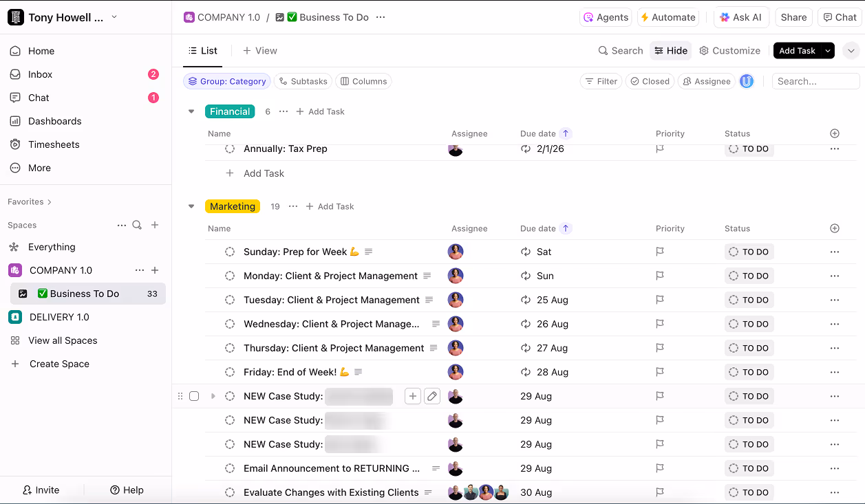Toggle the Subtasks display option
This screenshot has height=504, width=865.
303,81
